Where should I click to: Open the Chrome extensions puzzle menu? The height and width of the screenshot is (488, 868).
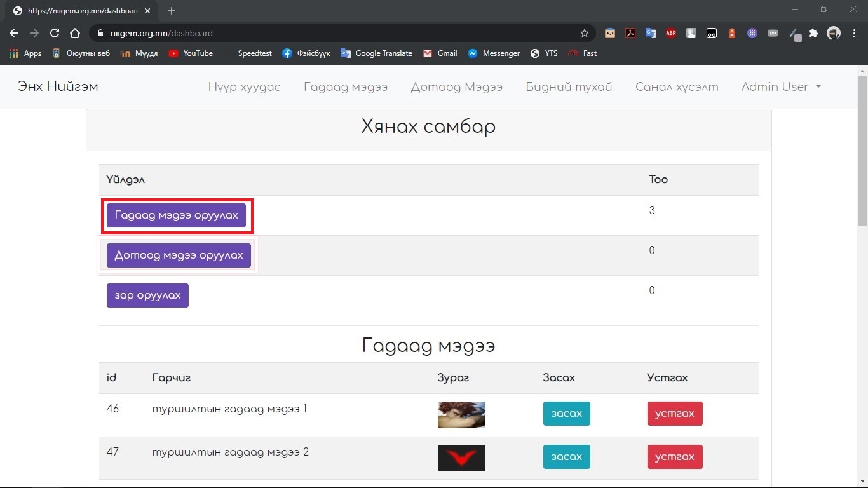click(813, 33)
